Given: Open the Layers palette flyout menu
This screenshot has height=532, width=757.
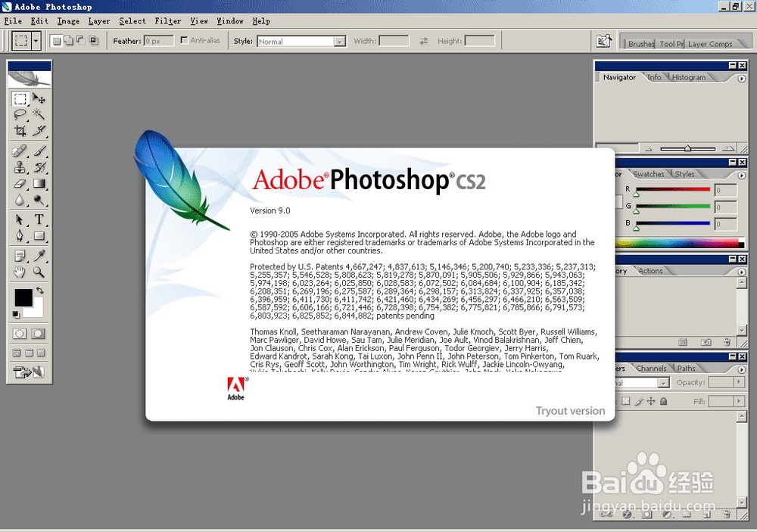Looking at the screenshot, I should (742, 369).
